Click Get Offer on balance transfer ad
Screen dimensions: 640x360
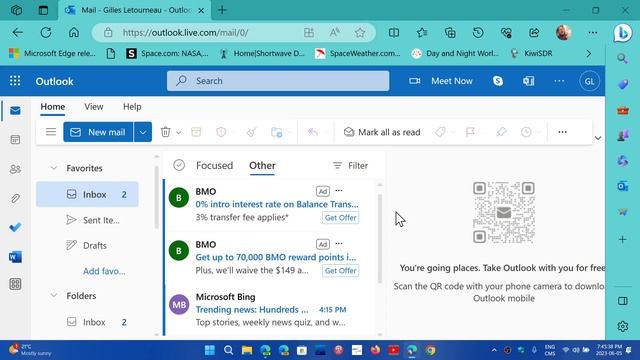pyautogui.click(x=340, y=218)
